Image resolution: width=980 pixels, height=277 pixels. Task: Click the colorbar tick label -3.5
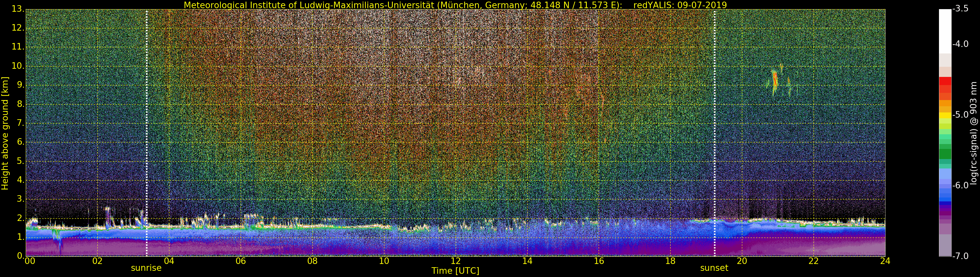click(x=960, y=9)
